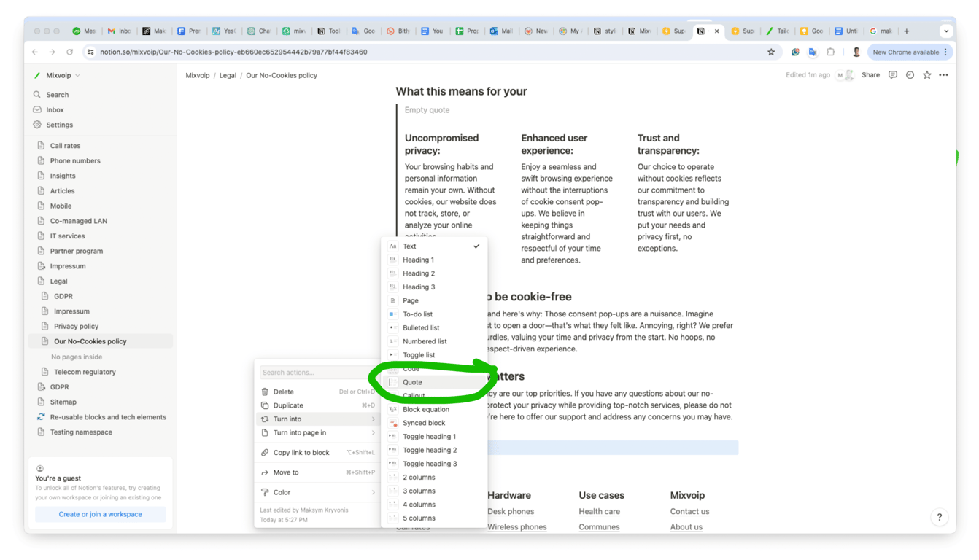This screenshot has height=560, width=979.
Task: Open the Notion page more options menu
Action: click(x=944, y=75)
